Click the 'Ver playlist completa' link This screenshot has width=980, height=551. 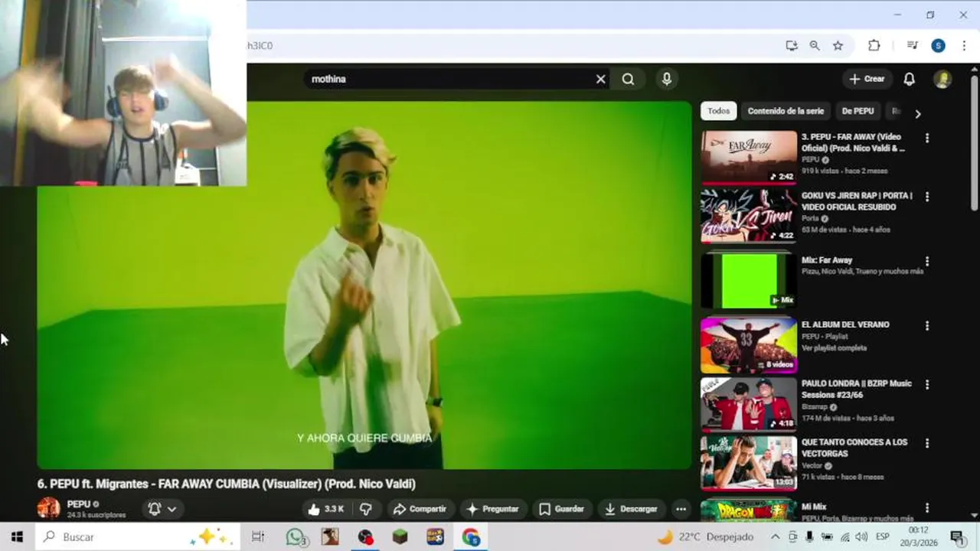834,348
